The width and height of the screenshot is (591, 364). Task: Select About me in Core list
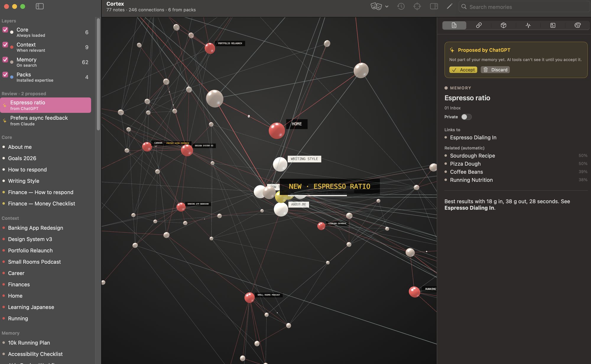click(20, 147)
